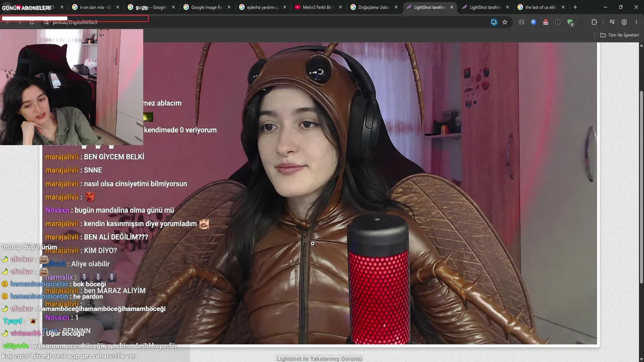Open a new browser tab

point(575,7)
